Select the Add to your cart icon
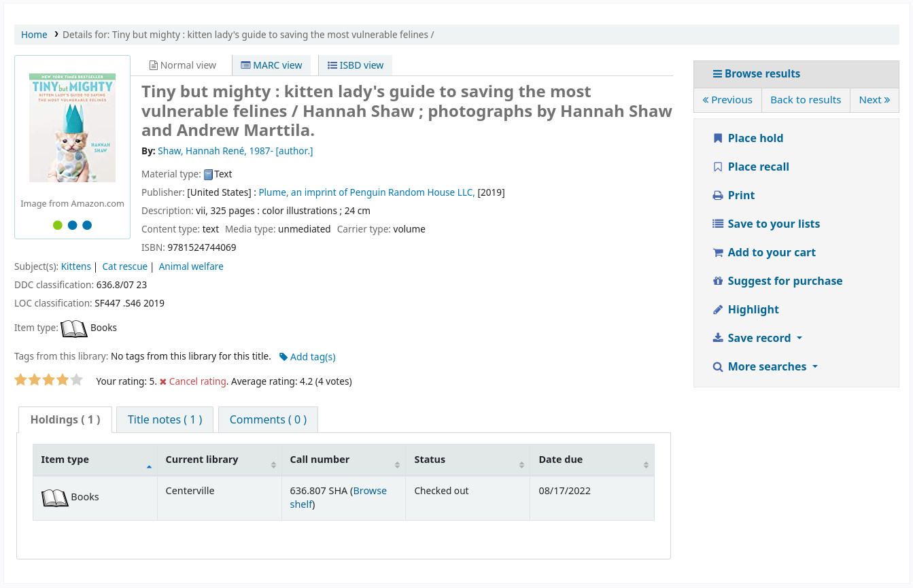The image size is (913, 588). 718,252
